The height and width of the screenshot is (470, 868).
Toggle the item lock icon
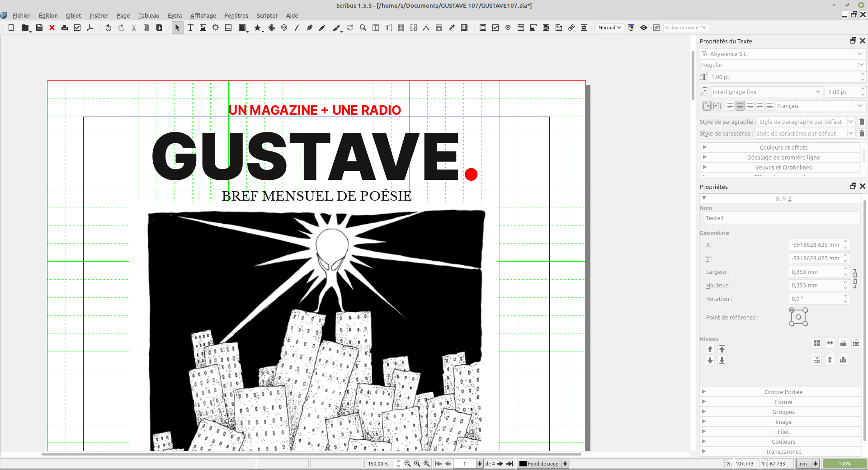(843, 343)
